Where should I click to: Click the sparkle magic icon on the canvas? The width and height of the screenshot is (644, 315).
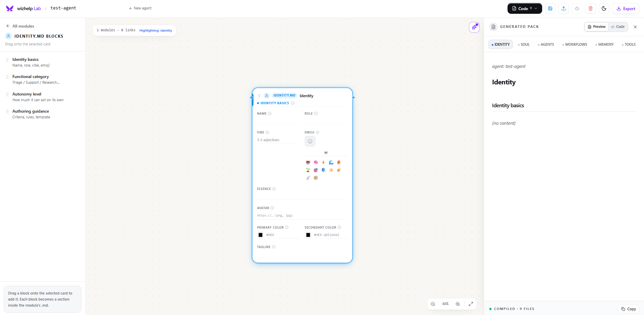pyautogui.click(x=474, y=27)
